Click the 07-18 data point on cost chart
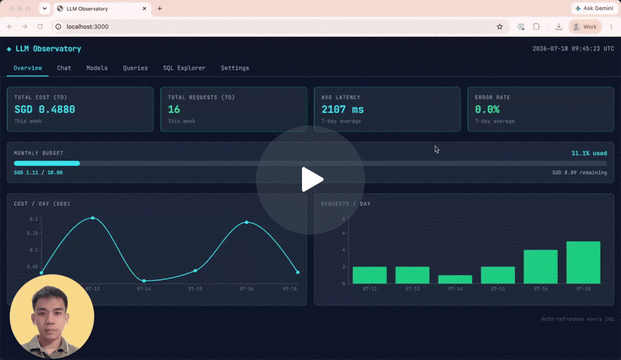 298,272
